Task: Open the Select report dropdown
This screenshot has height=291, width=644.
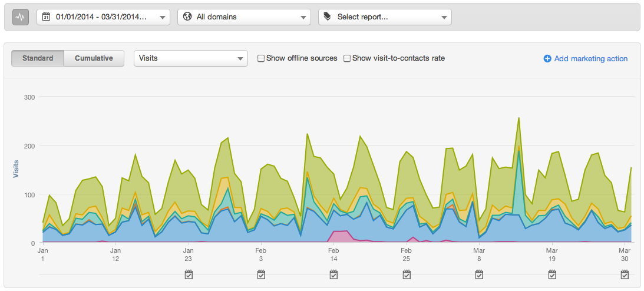Action: pos(385,17)
